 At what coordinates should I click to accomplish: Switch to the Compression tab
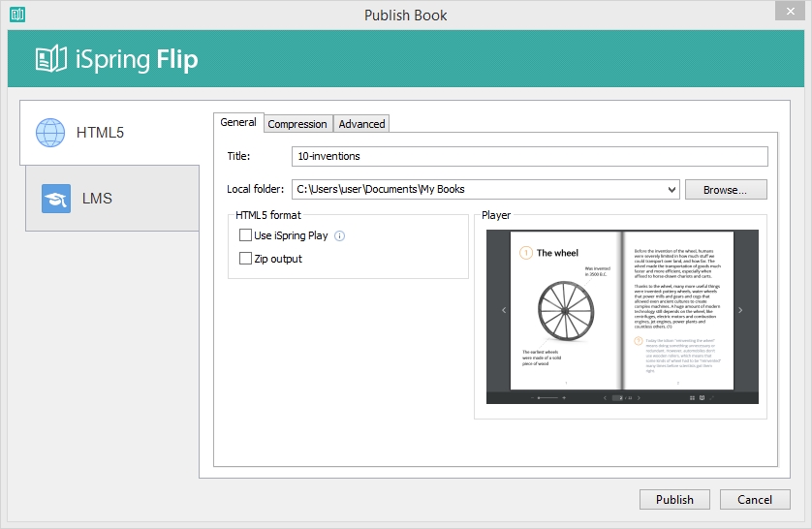click(x=297, y=124)
